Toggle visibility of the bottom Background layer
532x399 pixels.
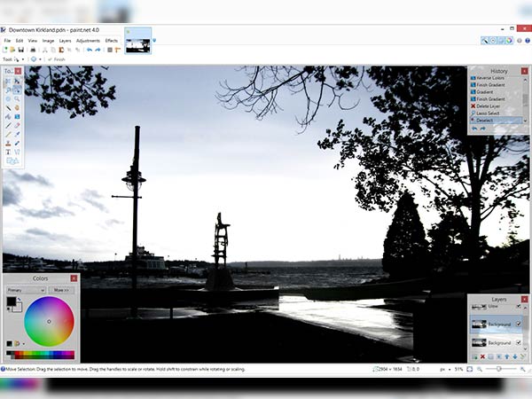point(519,342)
